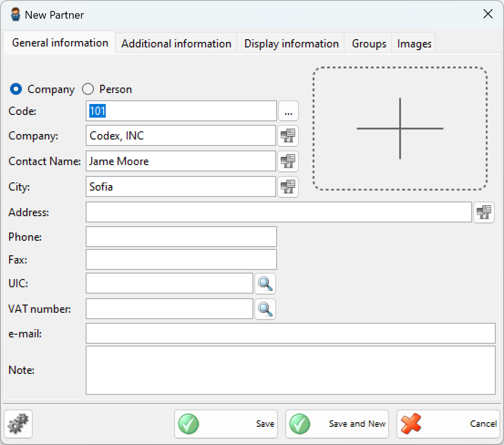The width and height of the screenshot is (504, 445).
Task: Click the add image placeholder box
Action: coord(400,129)
